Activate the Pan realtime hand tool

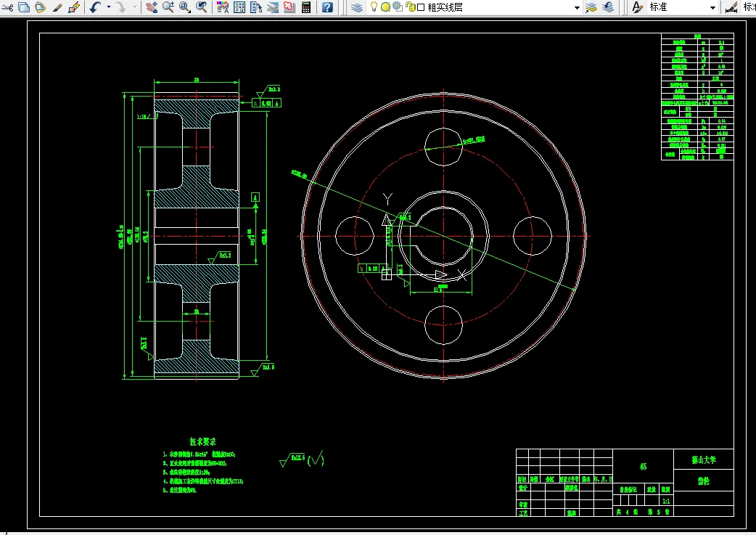coord(152,7)
